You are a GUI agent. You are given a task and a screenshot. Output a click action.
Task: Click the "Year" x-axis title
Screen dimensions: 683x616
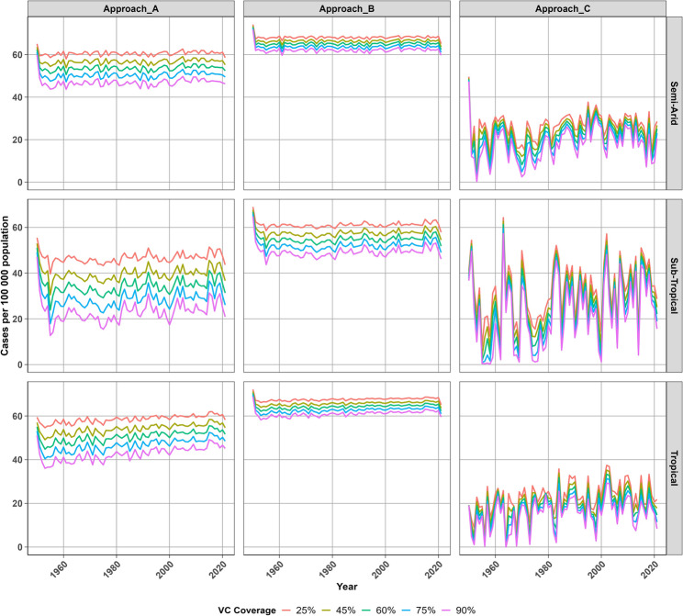tap(347, 587)
